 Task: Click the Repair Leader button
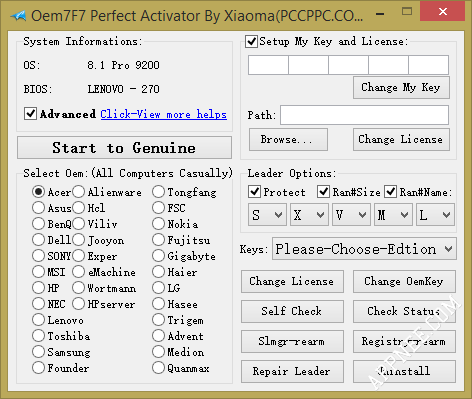pos(292,371)
